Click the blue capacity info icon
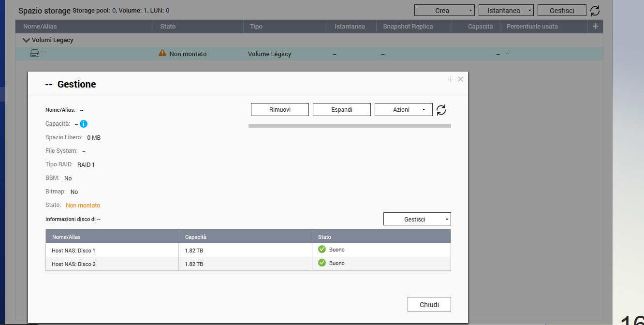Image resolution: width=644 pixels, height=325 pixels. click(x=84, y=124)
